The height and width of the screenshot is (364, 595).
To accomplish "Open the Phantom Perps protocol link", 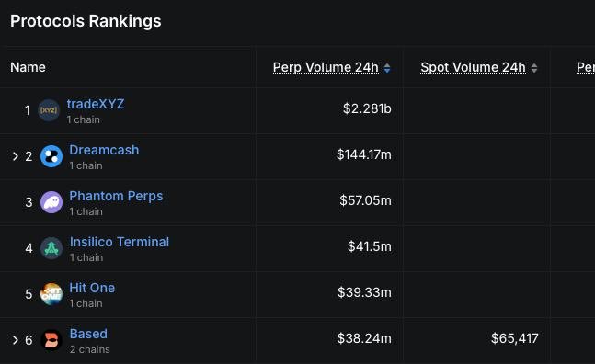I will coord(116,196).
